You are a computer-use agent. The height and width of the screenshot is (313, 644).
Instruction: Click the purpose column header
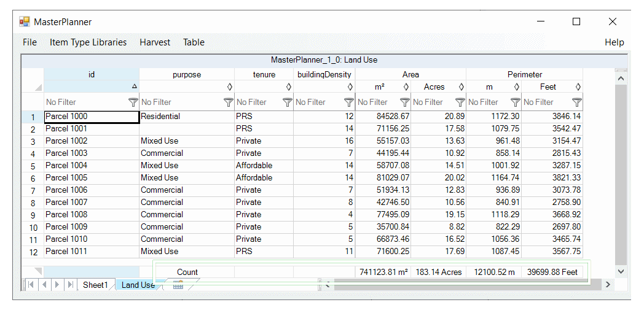(187, 74)
